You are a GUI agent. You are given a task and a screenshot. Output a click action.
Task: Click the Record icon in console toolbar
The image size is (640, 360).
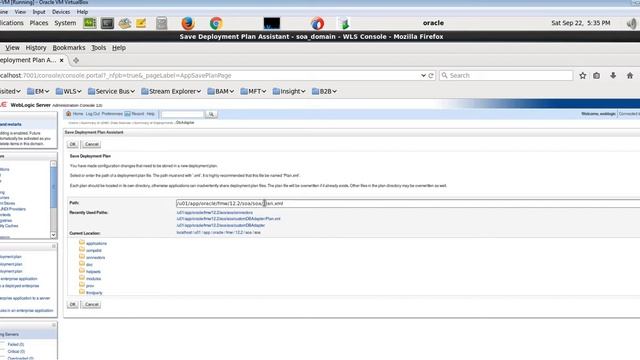[x=127, y=114]
